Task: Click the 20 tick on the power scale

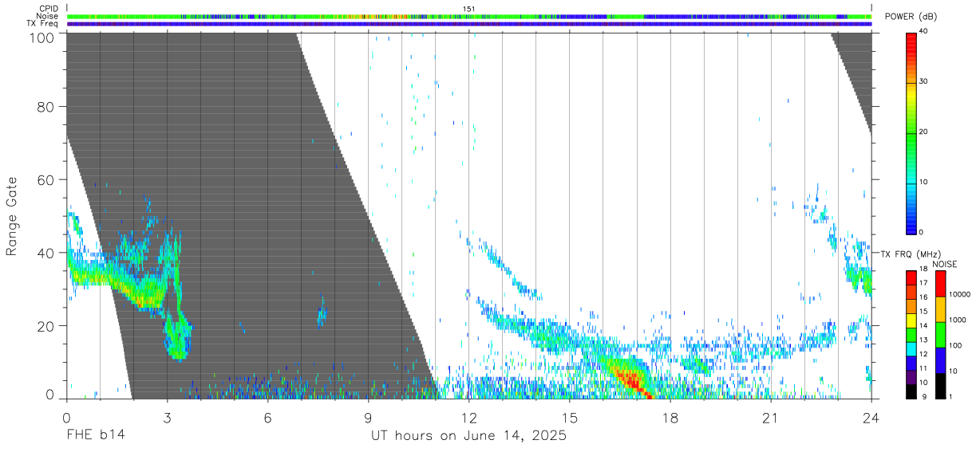Action: [924, 132]
